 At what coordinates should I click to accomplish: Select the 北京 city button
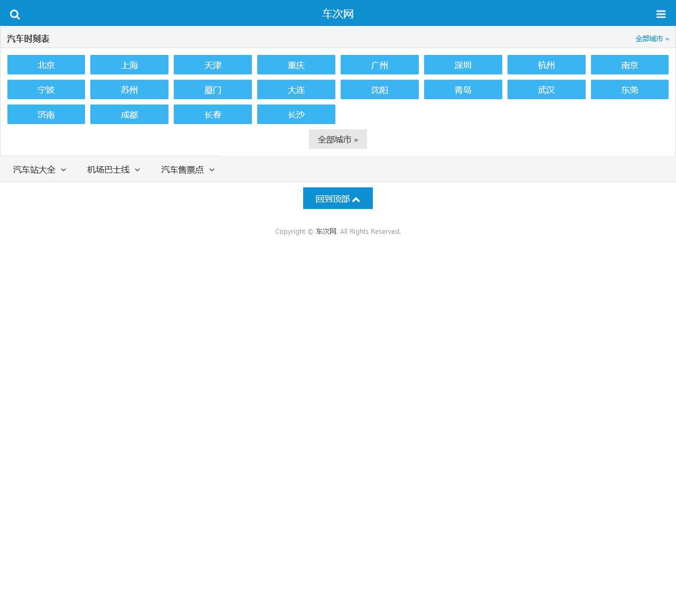coord(46,65)
